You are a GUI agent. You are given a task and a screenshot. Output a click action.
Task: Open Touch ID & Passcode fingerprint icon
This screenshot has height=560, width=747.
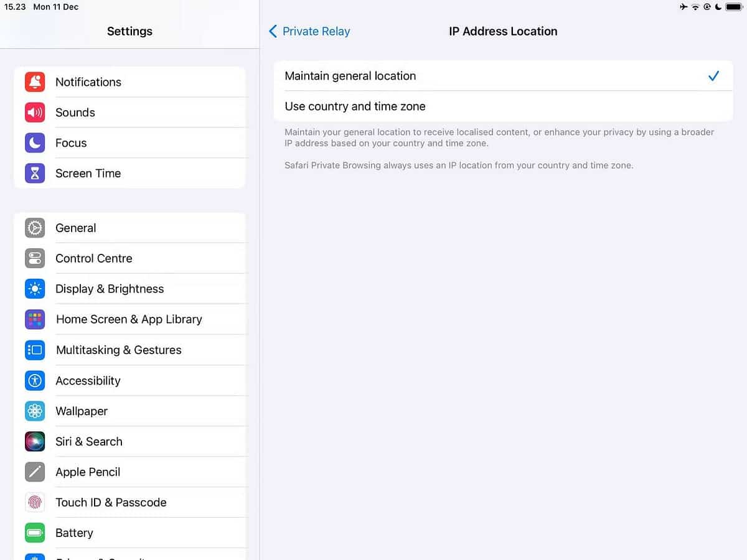tap(34, 502)
